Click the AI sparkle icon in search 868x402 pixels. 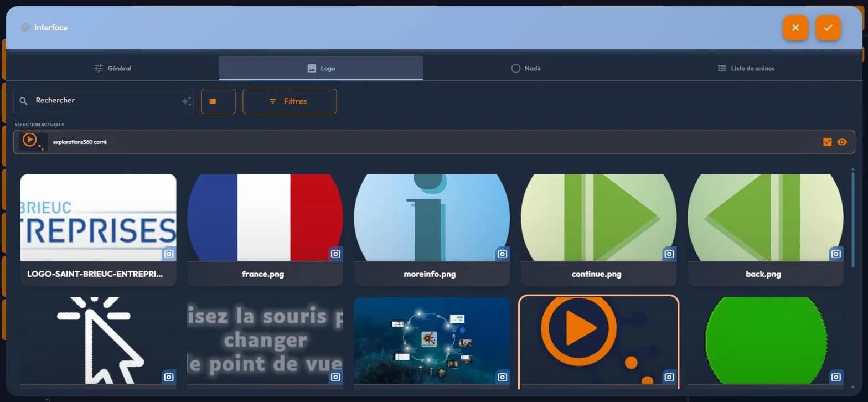187,101
